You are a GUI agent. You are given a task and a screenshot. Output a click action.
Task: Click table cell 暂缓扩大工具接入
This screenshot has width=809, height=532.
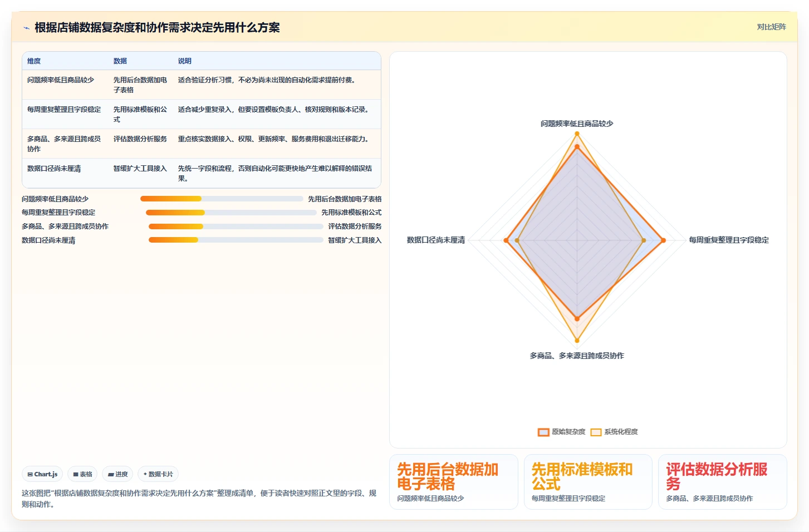pyautogui.click(x=140, y=169)
